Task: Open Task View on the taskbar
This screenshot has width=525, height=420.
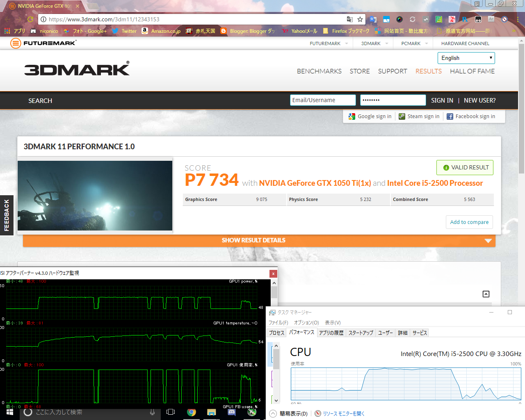Action: (x=171, y=412)
